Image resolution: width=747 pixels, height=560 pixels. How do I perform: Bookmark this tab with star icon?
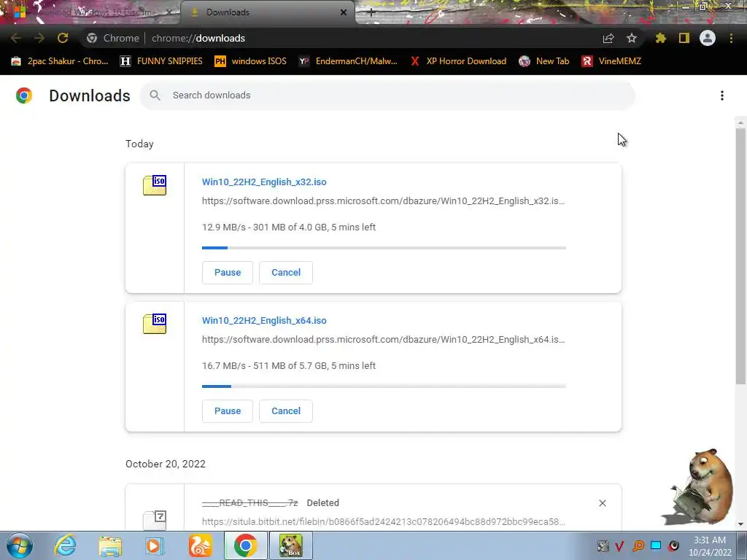632,38
